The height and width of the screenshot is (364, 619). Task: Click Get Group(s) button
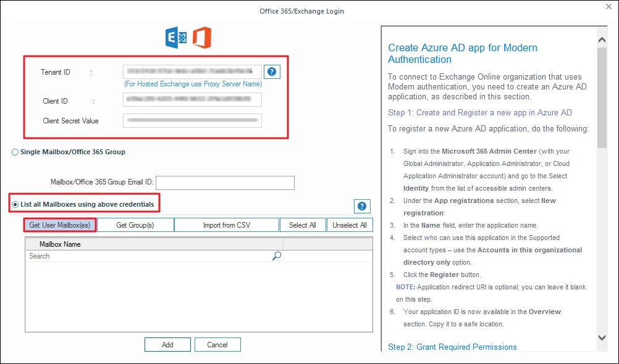[x=135, y=225]
